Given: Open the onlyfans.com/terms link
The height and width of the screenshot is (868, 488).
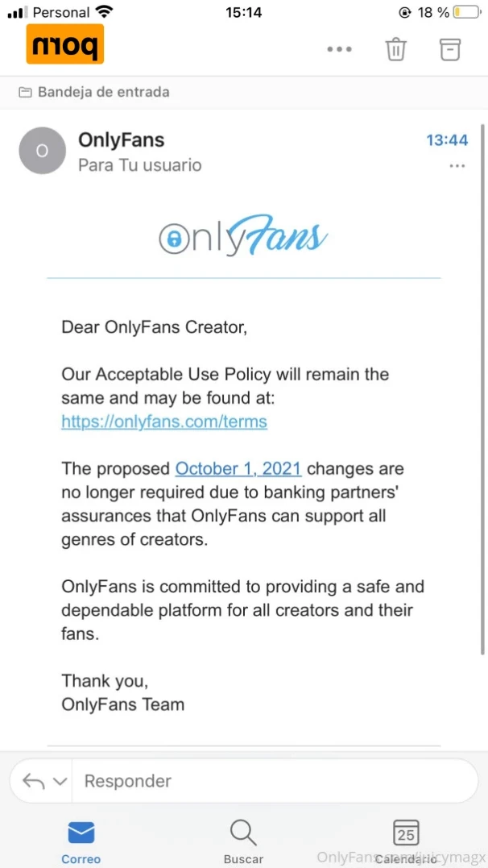Looking at the screenshot, I should point(164,422).
